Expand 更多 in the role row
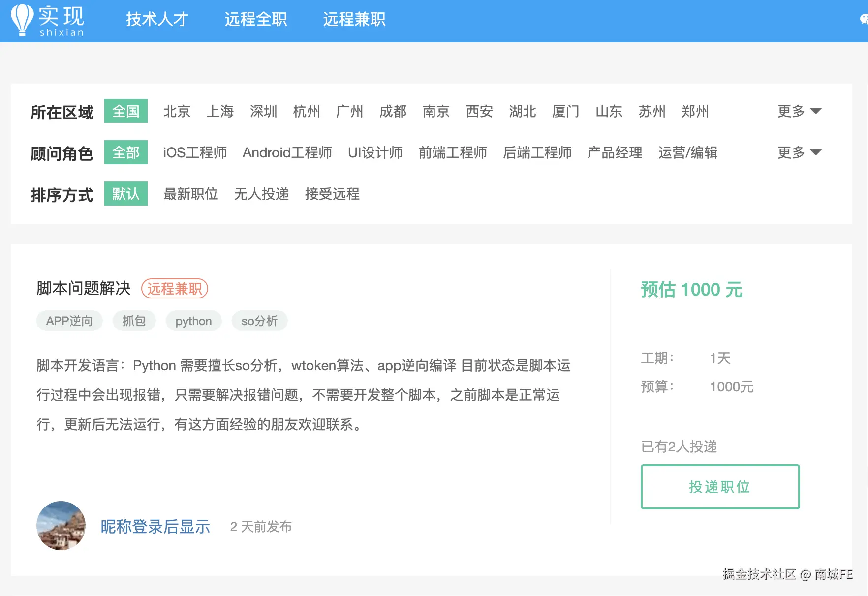The height and width of the screenshot is (596, 868). tap(799, 153)
